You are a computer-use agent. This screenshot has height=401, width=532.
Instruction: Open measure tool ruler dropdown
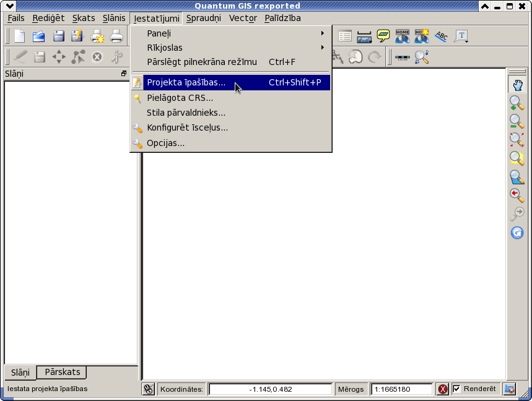pos(364,37)
